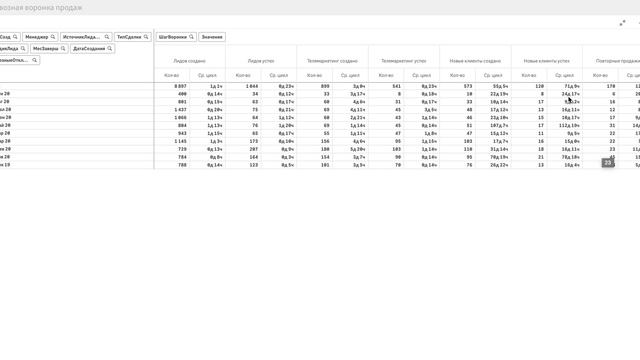Open search icon on ИсточникЛида chip
640x360 pixels.
coord(107,37)
